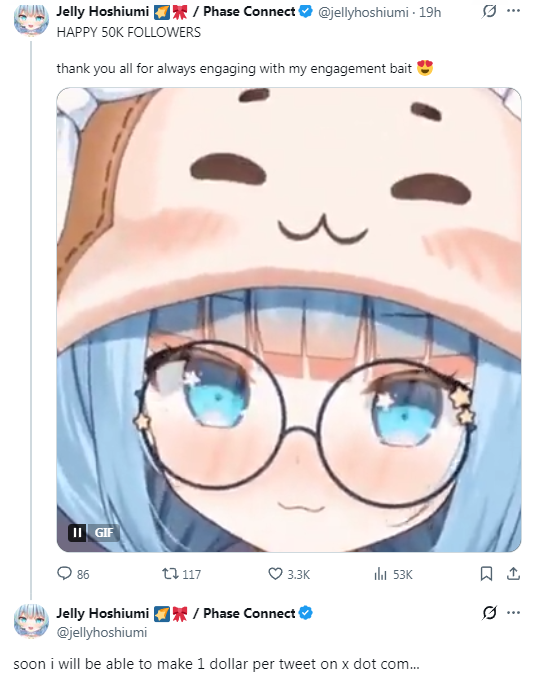Click the 19h timestamp link
537x687 pixels.
point(430,12)
